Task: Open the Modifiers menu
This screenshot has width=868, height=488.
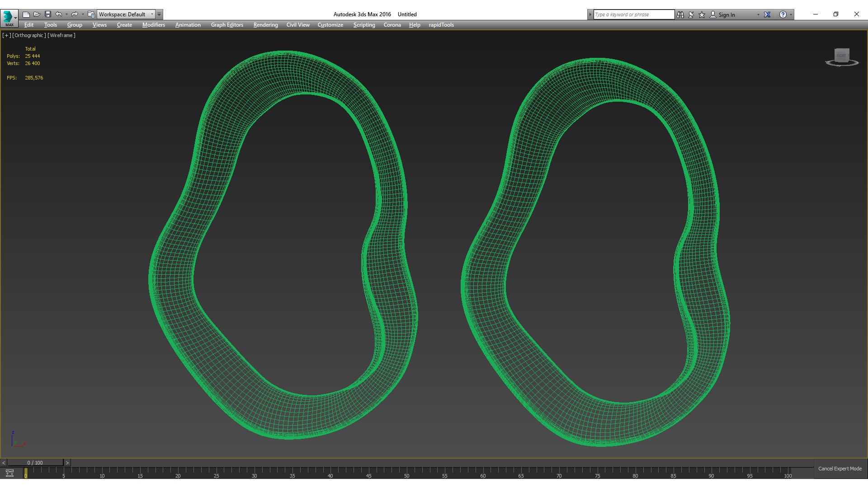Action: pyautogui.click(x=153, y=25)
